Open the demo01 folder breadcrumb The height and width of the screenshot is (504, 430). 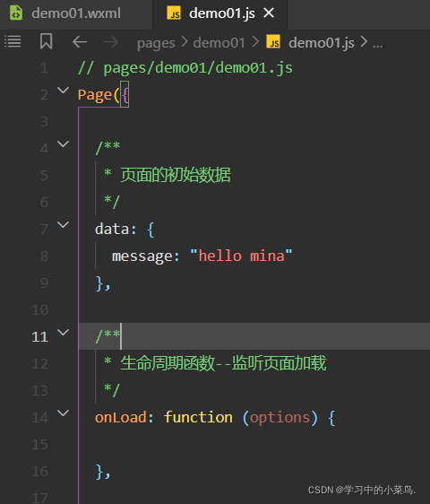coord(219,43)
